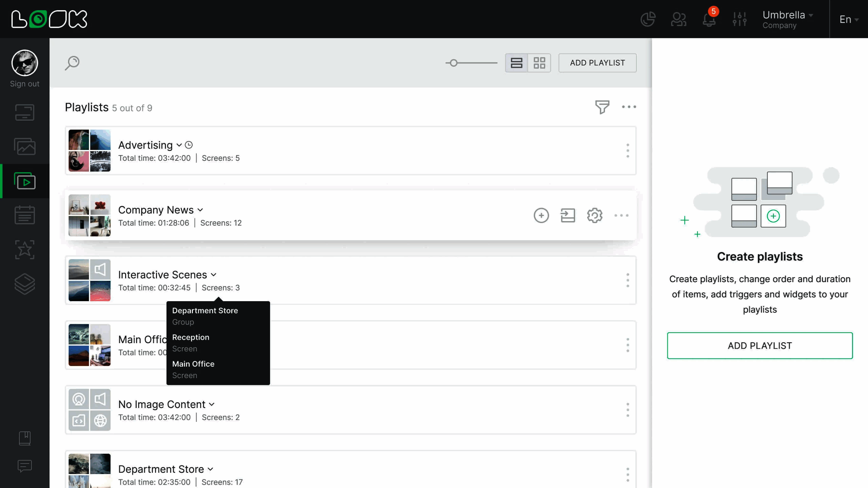Expand the No Image Content chevron
Image resolution: width=868 pixels, height=488 pixels.
tap(212, 404)
